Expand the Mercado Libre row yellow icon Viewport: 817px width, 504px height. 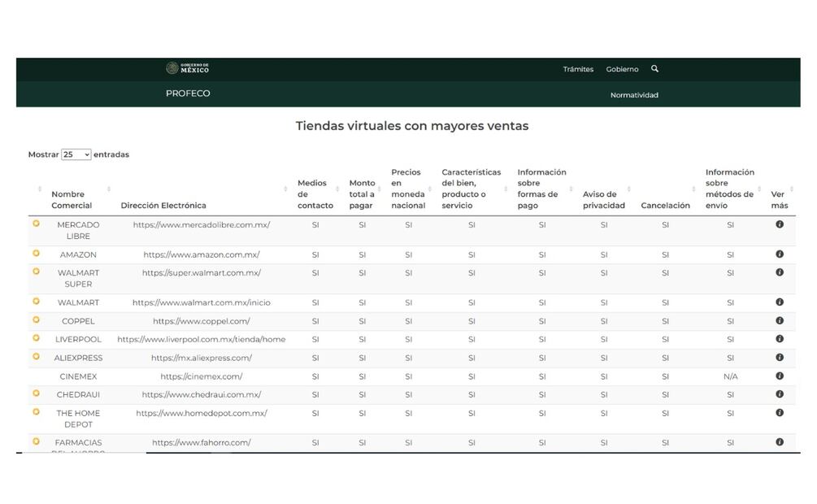tap(36, 224)
